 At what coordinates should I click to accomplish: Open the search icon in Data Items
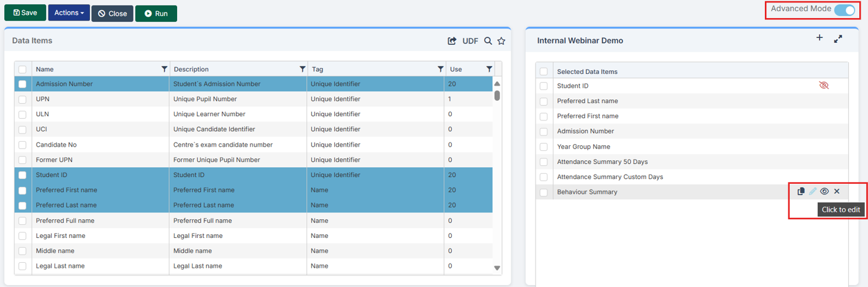point(488,41)
